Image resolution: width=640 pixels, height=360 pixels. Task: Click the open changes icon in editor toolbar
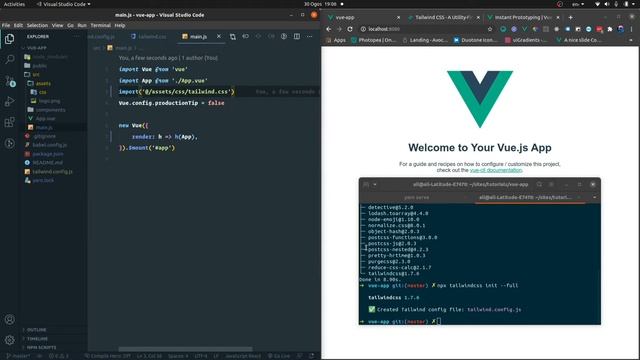[233, 37]
